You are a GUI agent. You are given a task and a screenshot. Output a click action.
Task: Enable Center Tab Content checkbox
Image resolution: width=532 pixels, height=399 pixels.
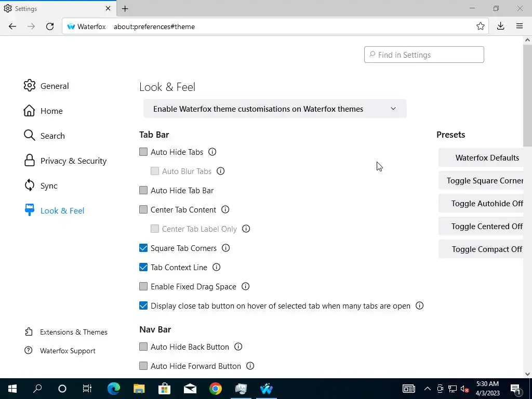pyautogui.click(x=143, y=209)
